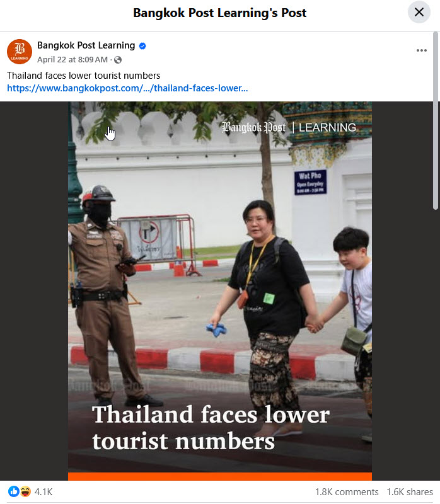The image size is (440, 504).
Task: Click the Bangkok Post LEARNING watermark logo
Action: click(x=289, y=128)
